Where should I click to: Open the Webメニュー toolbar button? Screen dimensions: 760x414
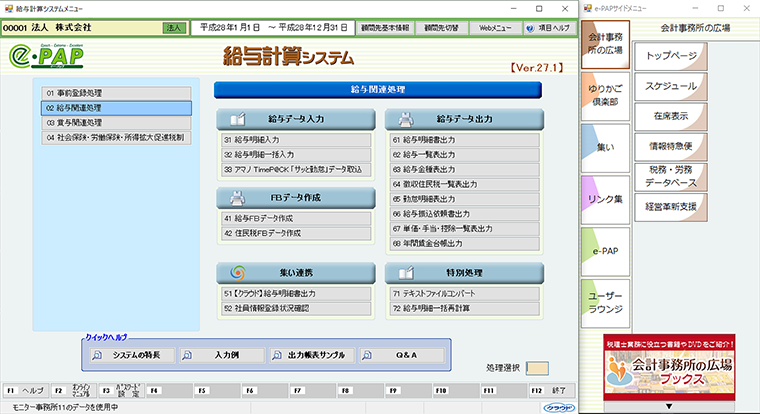click(x=495, y=28)
